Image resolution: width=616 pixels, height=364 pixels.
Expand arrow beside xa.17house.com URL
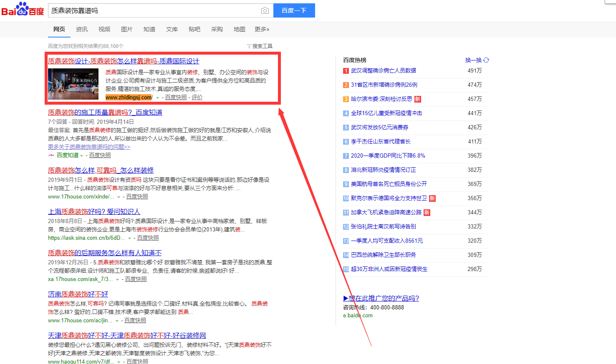[117, 280]
